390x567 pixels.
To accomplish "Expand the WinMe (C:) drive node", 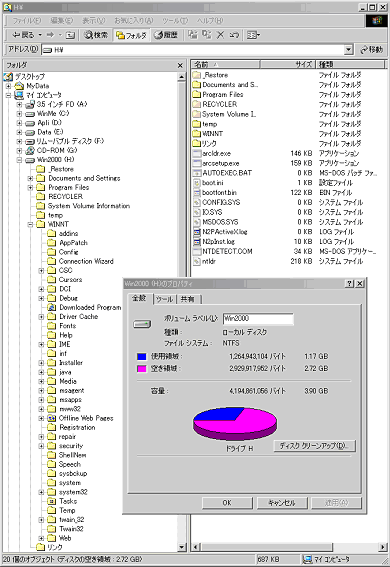I will coord(19,114).
